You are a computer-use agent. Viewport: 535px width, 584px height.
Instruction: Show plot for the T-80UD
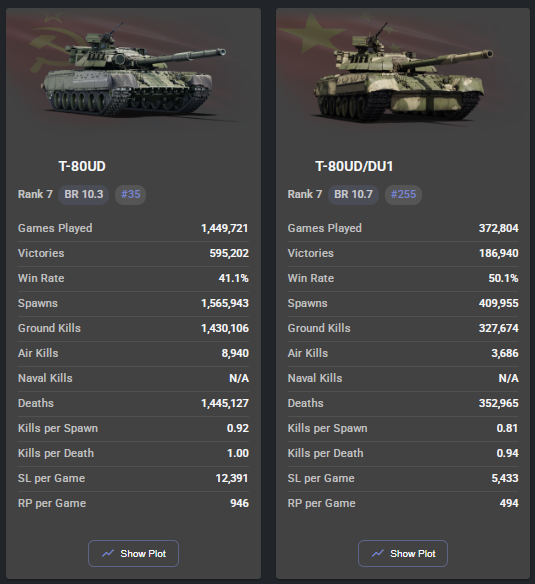tap(133, 553)
